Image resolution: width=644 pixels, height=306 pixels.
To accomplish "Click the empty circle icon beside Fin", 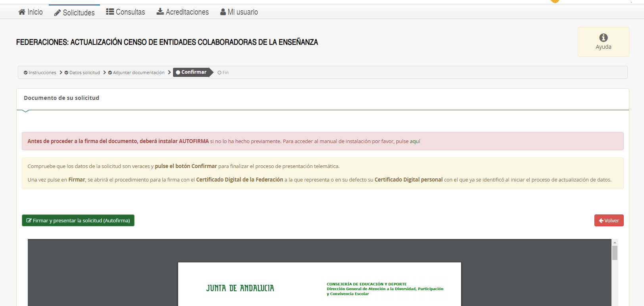I will click(219, 73).
